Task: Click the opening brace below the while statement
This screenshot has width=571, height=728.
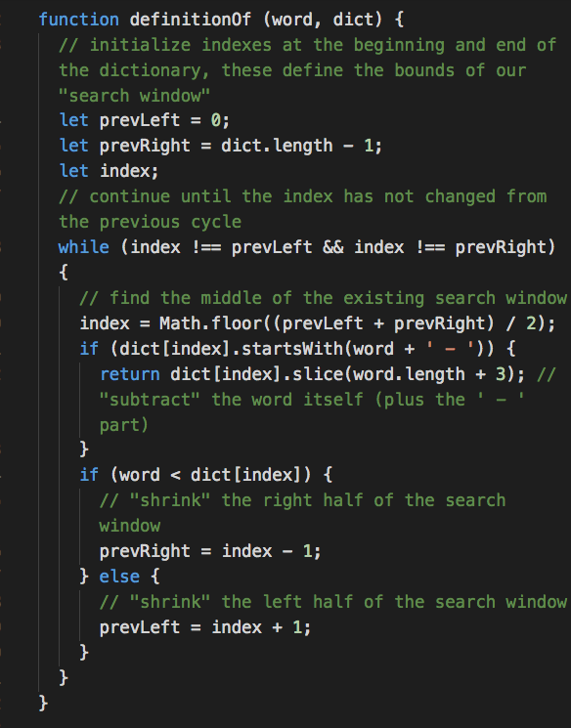Action: 64,272
